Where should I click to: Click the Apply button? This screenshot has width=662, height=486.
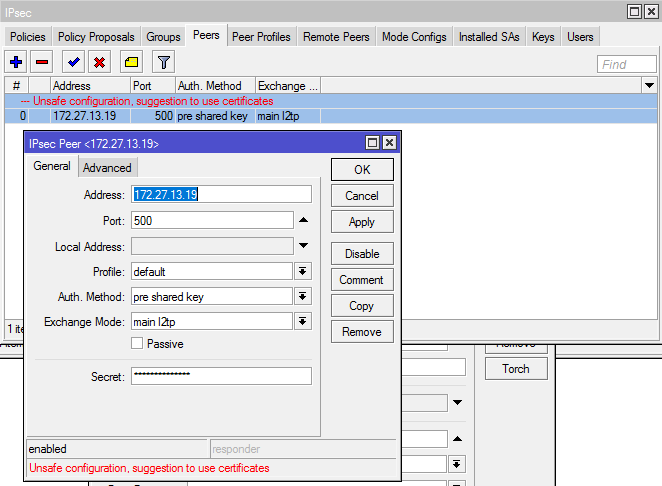click(x=362, y=222)
